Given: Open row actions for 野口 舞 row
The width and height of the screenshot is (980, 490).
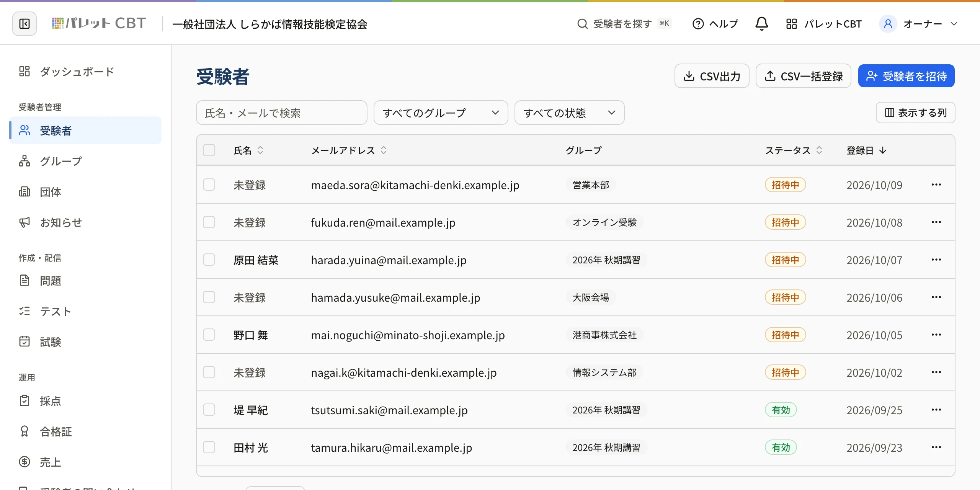Looking at the screenshot, I should coord(936,335).
